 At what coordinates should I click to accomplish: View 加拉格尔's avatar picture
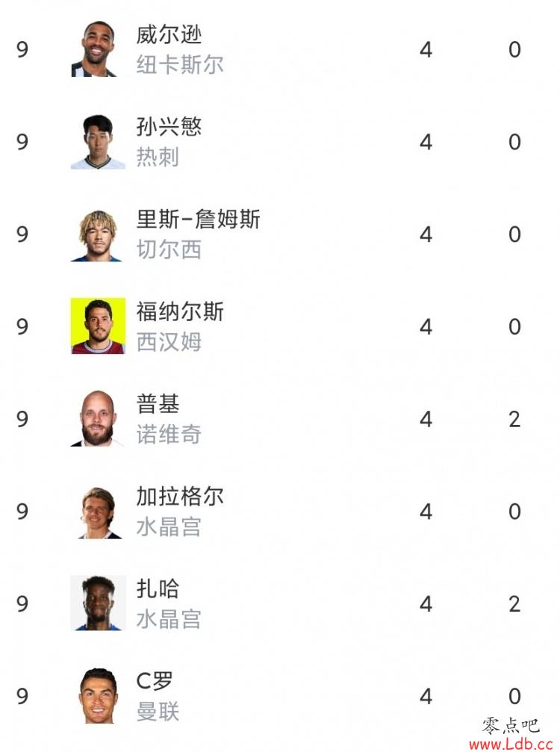click(x=98, y=512)
